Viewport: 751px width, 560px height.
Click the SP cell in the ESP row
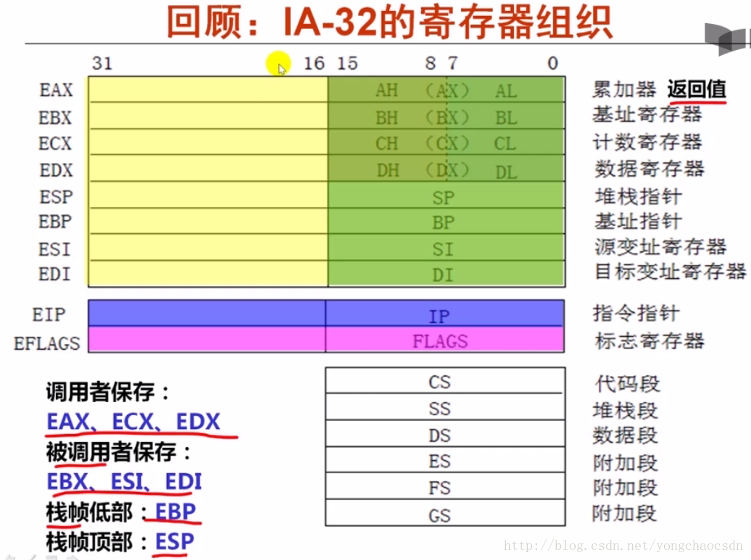[444, 197]
